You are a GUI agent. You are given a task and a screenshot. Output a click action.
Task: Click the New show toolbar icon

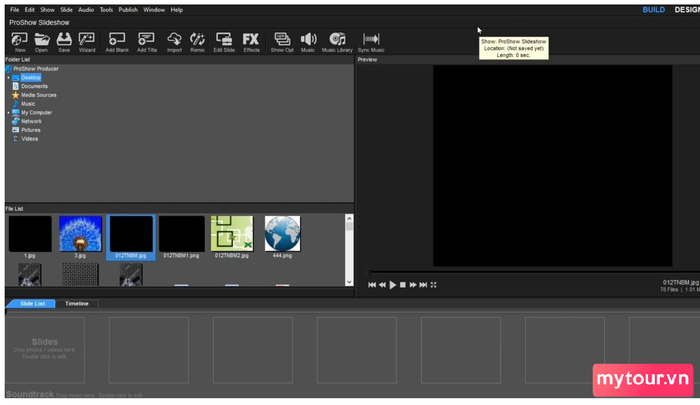tap(19, 42)
